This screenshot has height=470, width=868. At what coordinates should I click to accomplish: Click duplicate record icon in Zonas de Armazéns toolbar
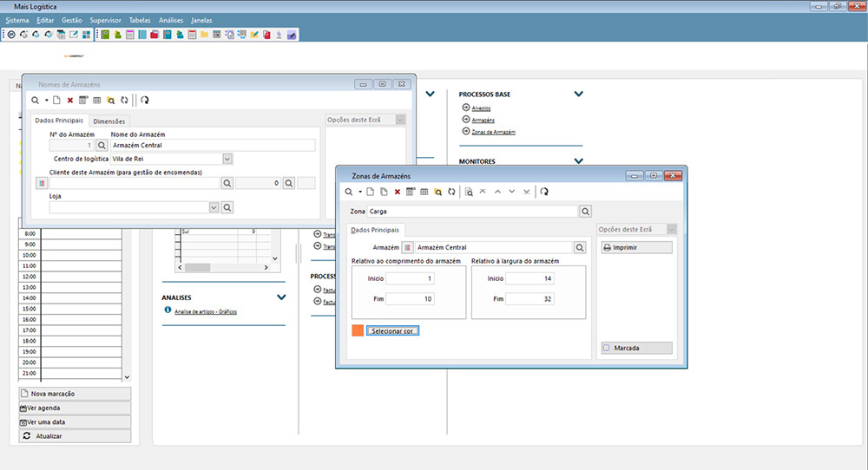(384, 192)
